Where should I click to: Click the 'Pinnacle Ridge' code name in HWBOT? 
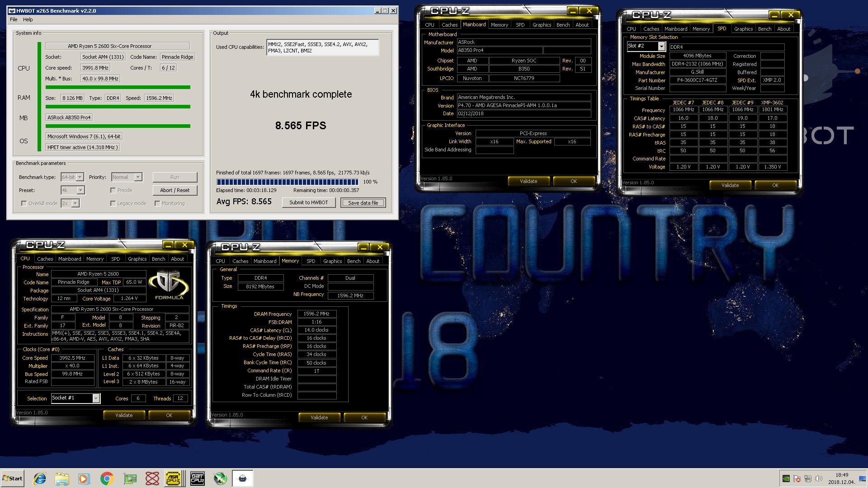pyautogui.click(x=178, y=57)
